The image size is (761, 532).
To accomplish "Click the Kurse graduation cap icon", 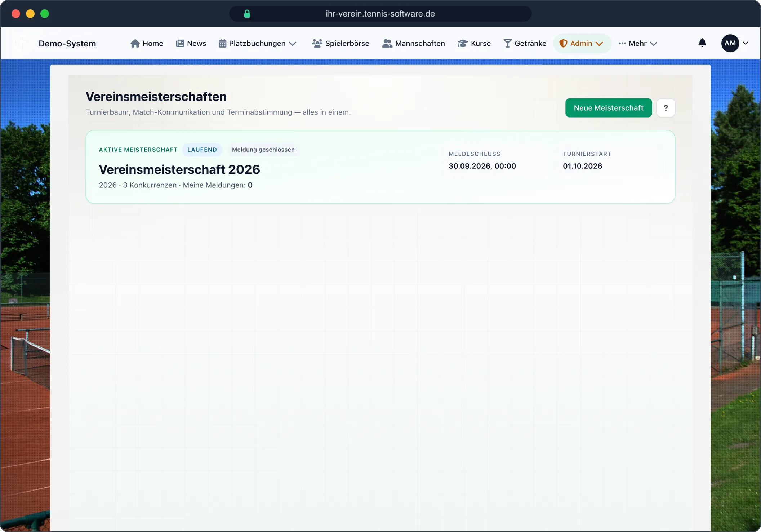I will point(463,44).
